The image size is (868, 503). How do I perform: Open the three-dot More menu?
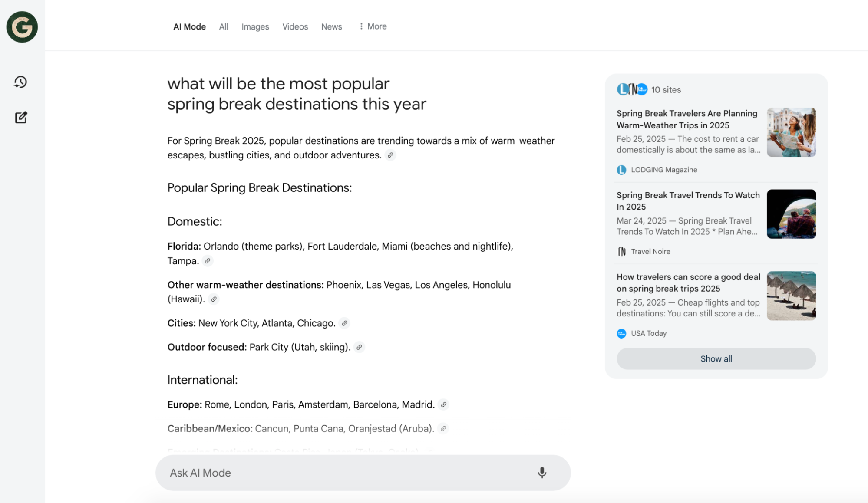[x=373, y=26]
